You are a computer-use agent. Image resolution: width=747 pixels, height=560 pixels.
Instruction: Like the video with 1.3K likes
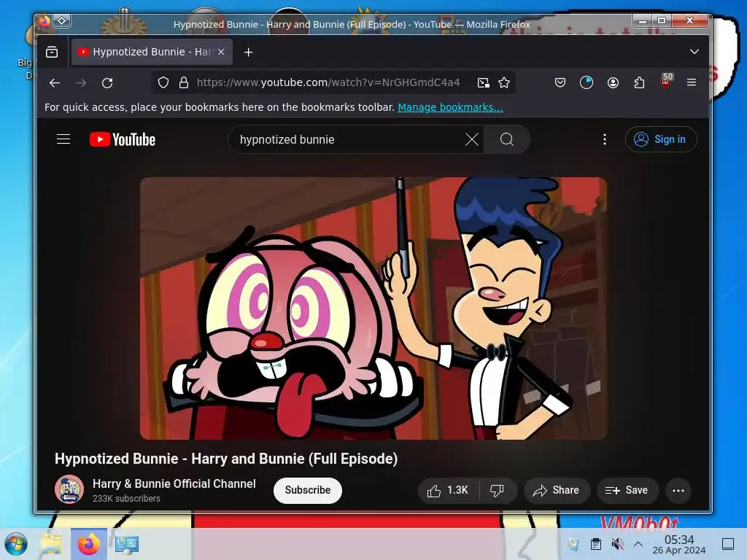point(448,491)
